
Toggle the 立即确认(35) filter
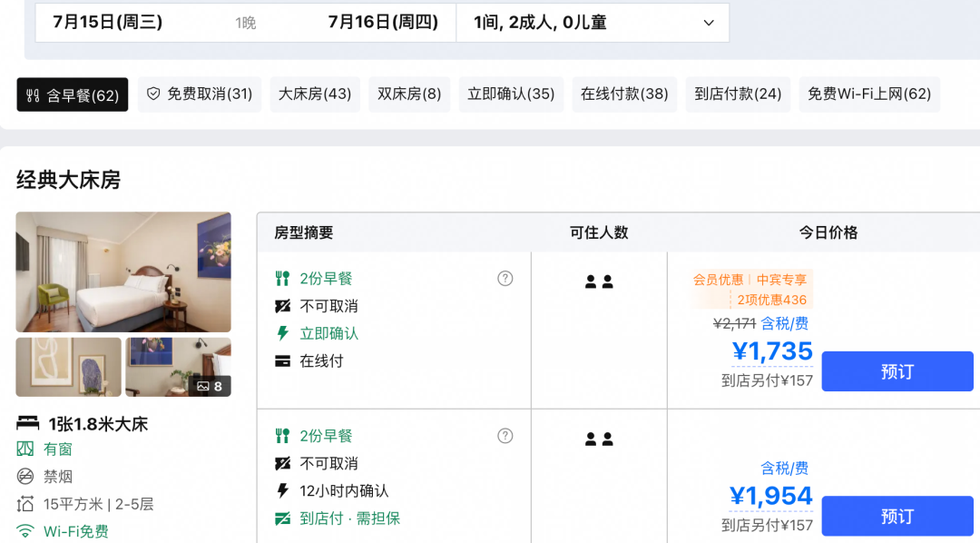(x=511, y=94)
